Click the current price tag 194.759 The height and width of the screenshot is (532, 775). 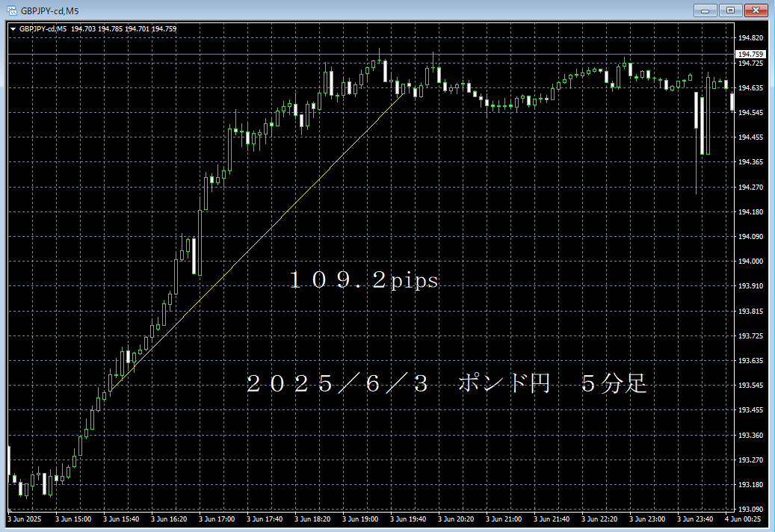tap(751, 55)
